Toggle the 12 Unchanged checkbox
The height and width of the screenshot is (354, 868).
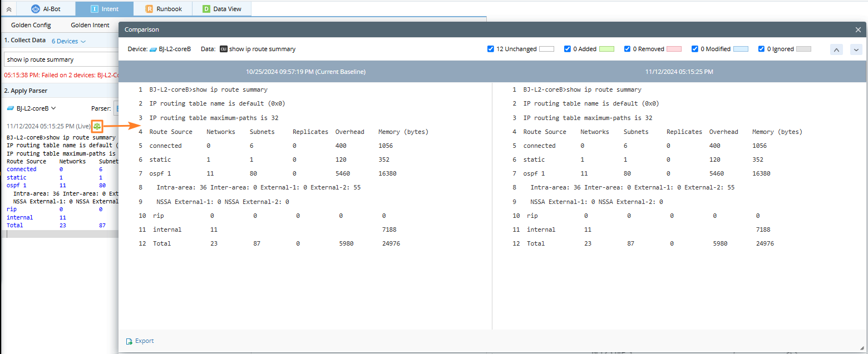[491, 49]
